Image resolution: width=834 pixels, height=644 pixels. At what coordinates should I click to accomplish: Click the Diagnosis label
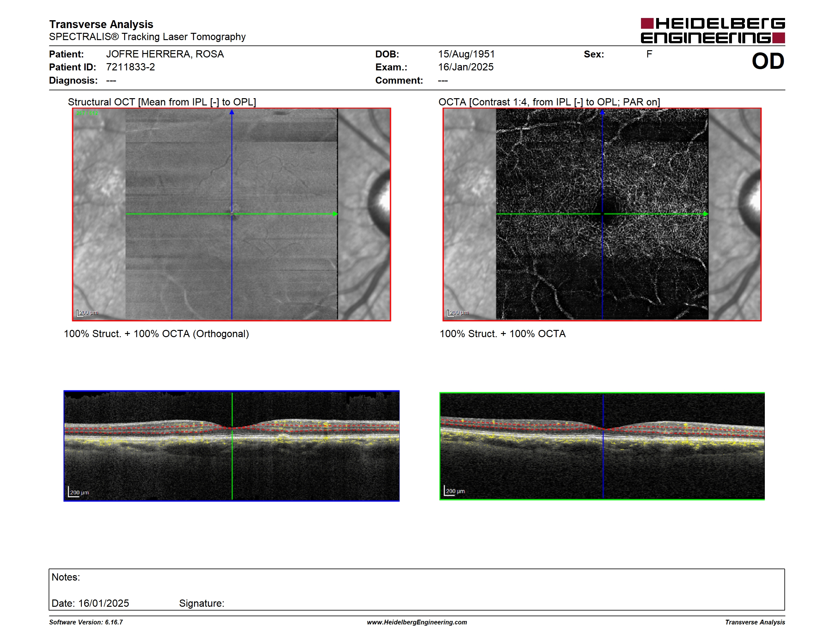(73, 80)
